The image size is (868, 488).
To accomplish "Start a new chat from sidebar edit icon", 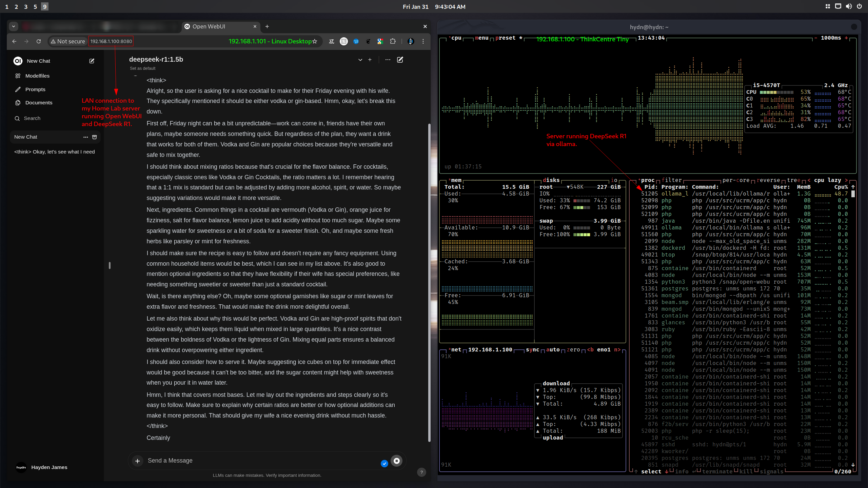I will coord(92,61).
